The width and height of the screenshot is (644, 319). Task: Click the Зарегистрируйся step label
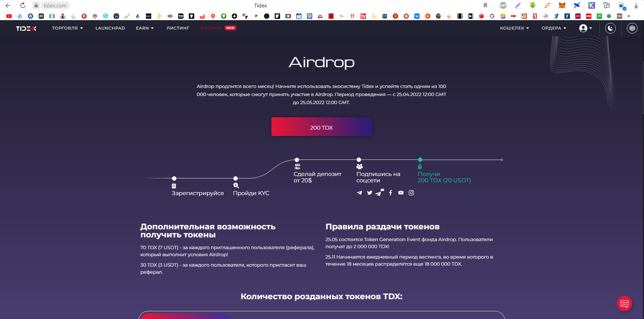(198, 193)
